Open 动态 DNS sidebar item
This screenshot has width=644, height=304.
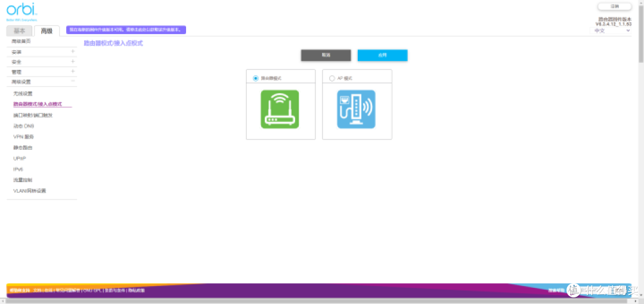click(x=23, y=126)
